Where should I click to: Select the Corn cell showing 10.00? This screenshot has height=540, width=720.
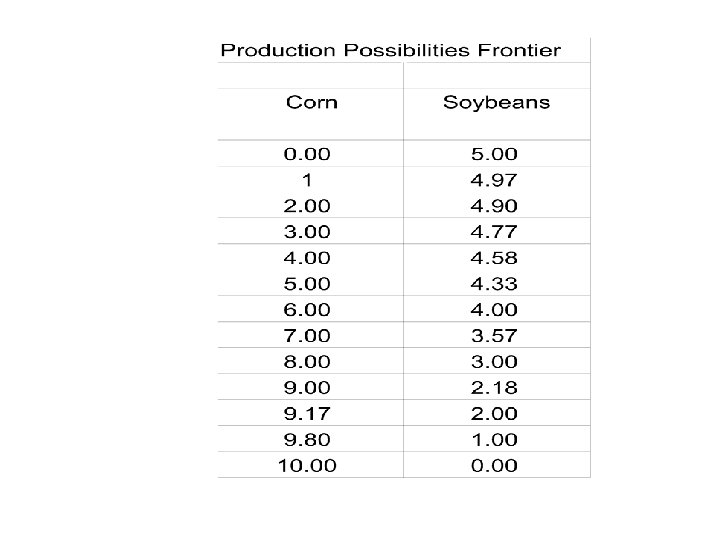pyautogui.click(x=308, y=465)
